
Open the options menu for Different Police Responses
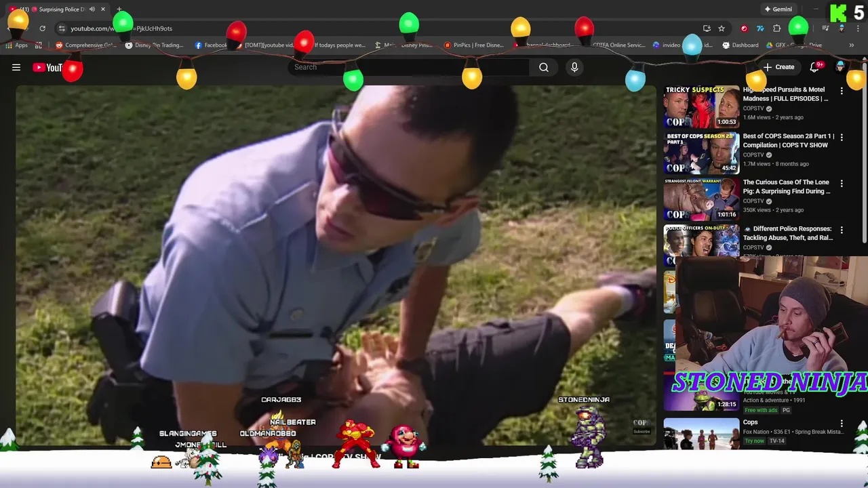pos(842,230)
